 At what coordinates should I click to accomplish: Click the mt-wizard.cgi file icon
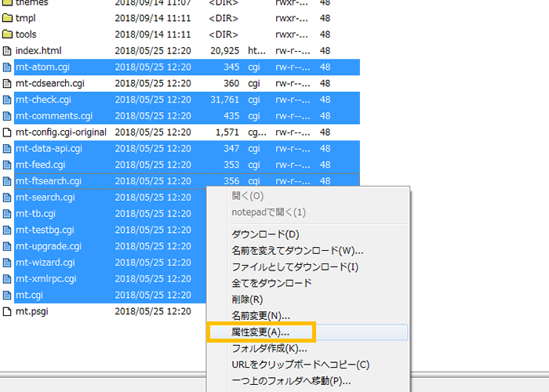click(x=7, y=263)
